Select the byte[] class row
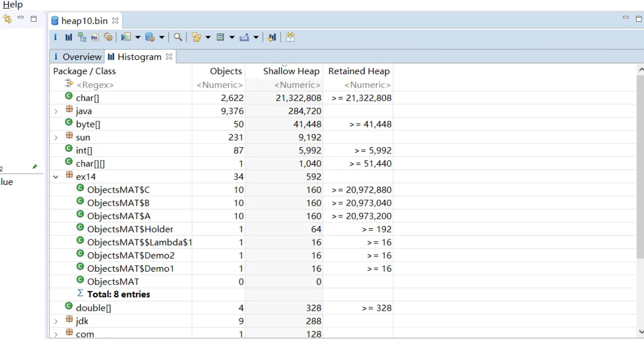 pyautogui.click(x=221, y=124)
